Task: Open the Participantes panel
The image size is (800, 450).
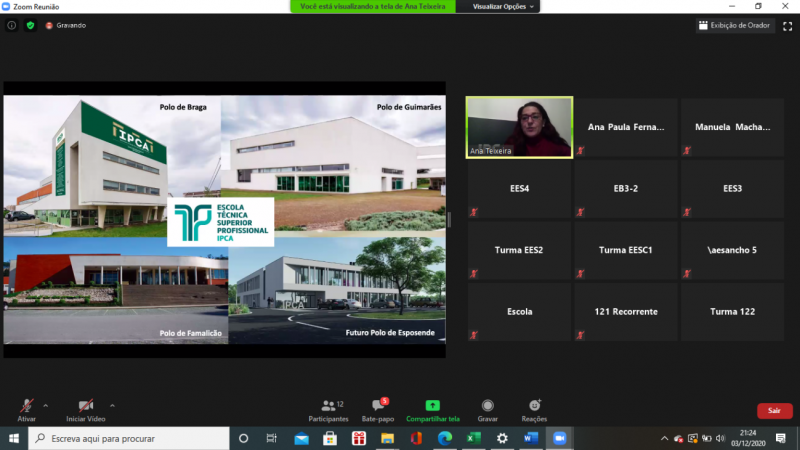Action: tap(329, 410)
